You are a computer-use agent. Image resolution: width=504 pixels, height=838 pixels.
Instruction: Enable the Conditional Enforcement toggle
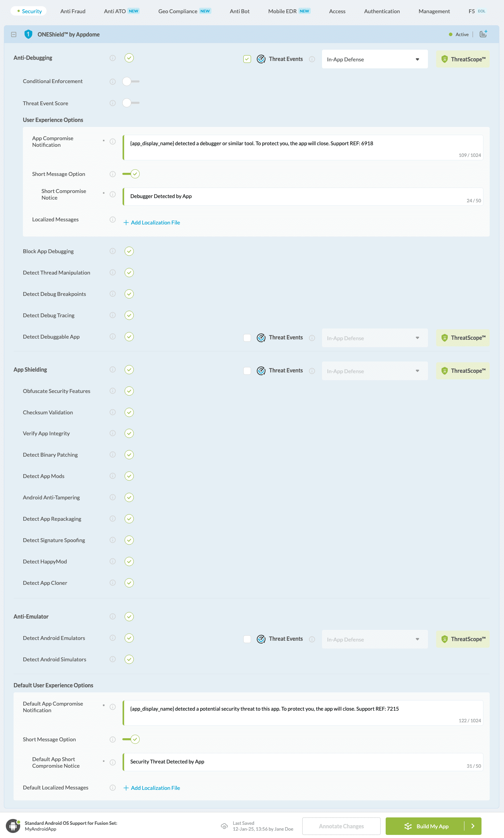(130, 82)
